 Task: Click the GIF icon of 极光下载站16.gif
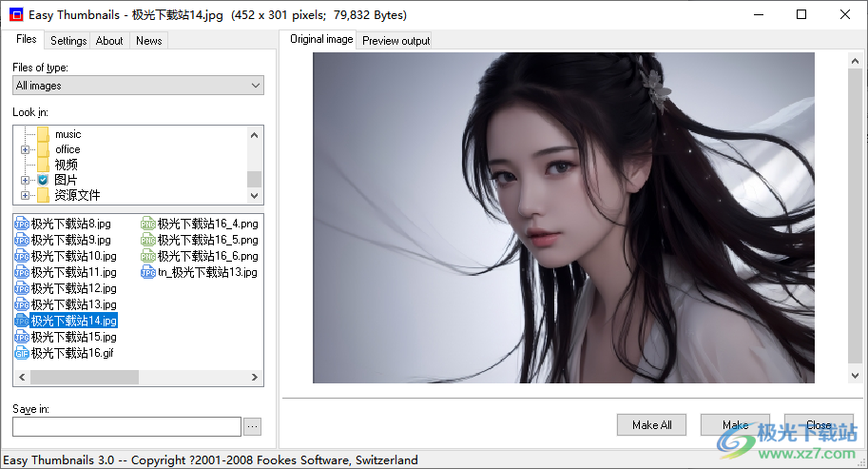click(22, 353)
